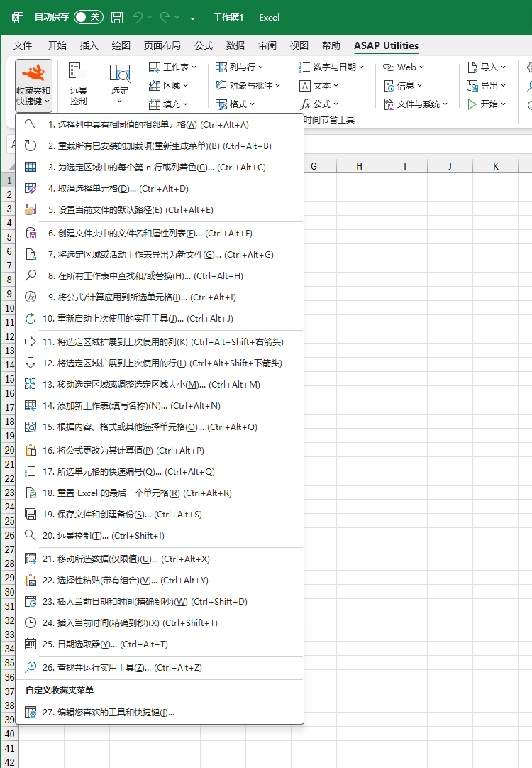Click grid icon for 为选定区域中的每个第 n 行或列着色
The image size is (532, 768).
(x=31, y=167)
